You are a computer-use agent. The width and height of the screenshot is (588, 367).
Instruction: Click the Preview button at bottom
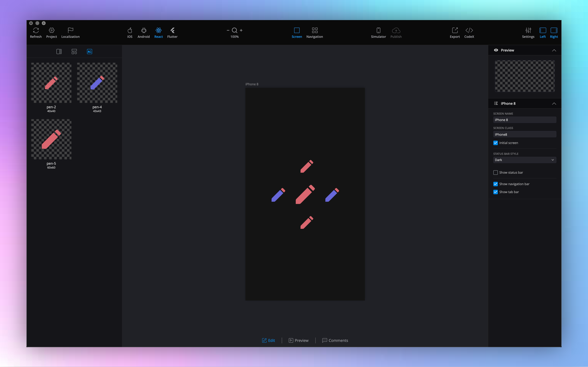299,340
